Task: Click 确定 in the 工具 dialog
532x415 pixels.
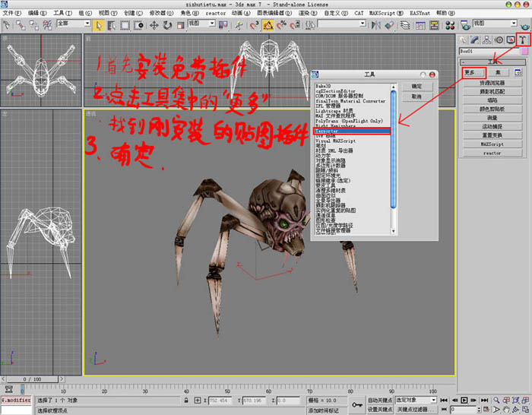Action: click(417, 87)
